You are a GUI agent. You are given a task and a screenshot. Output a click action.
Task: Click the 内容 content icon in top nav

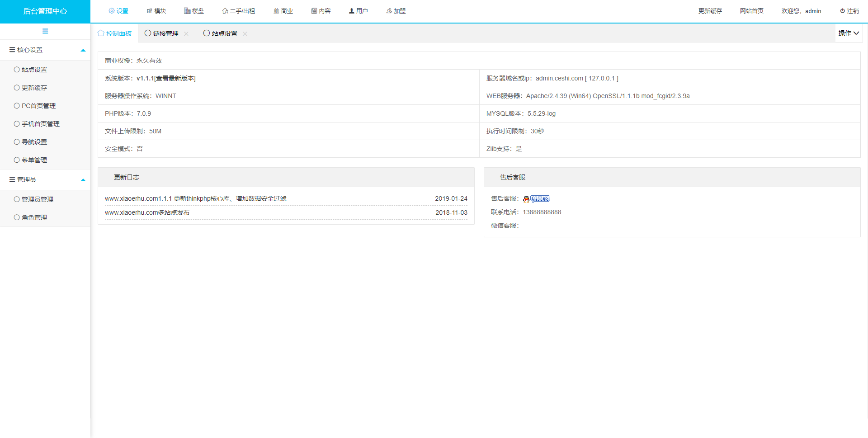[314, 11]
